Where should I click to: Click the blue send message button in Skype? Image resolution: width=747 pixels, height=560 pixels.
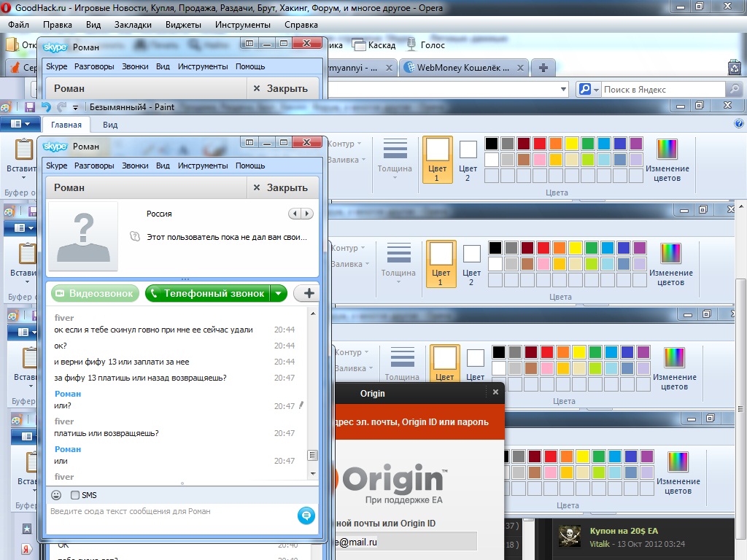(306, 516)
